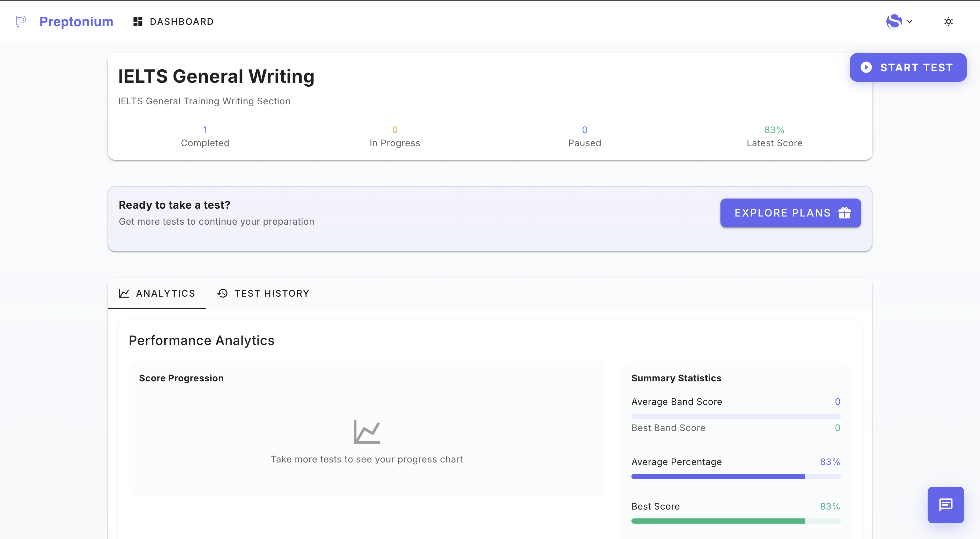980x539 pixels.
Task: Click the Average Percentage '83%' value
Action: coord(830,462)
